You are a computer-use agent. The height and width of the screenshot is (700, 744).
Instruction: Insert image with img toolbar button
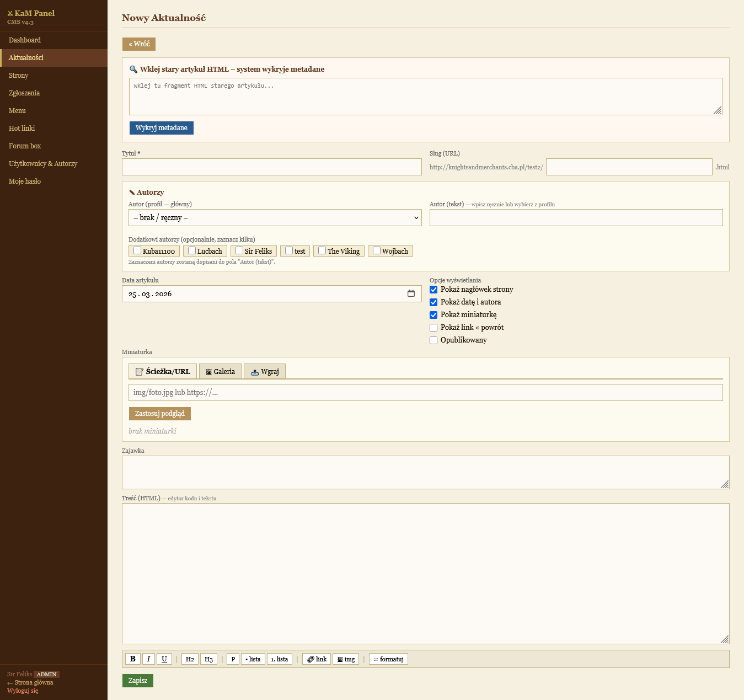(346, 659)
